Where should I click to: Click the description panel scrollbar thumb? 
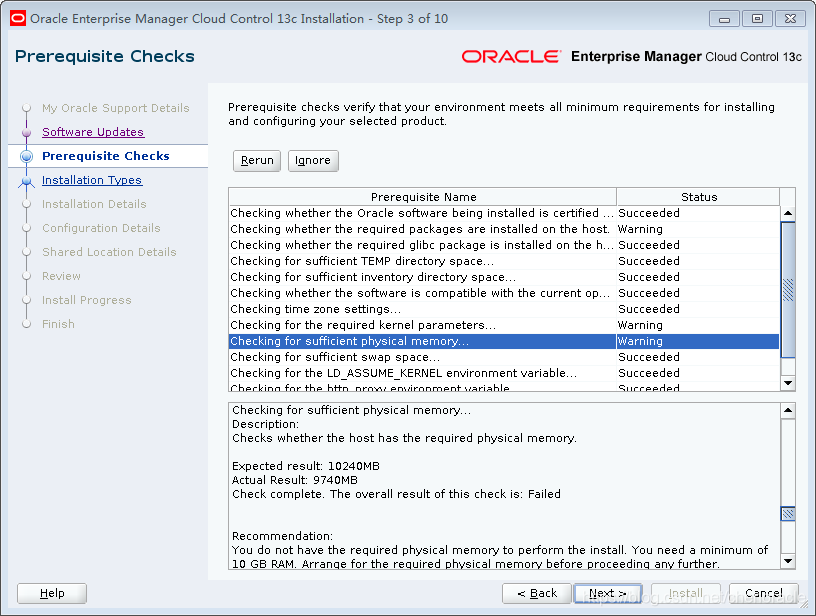click(x=788, y=514)
